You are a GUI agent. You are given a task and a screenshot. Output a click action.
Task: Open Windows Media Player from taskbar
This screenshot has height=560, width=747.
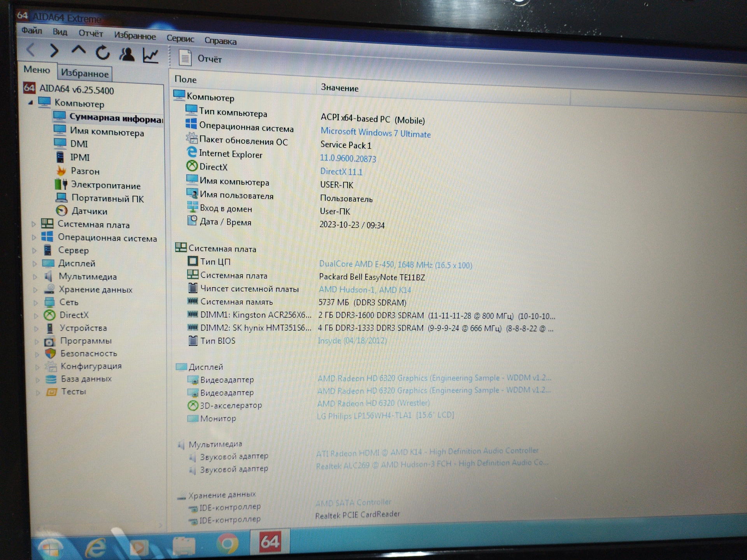tap(139, 548)
